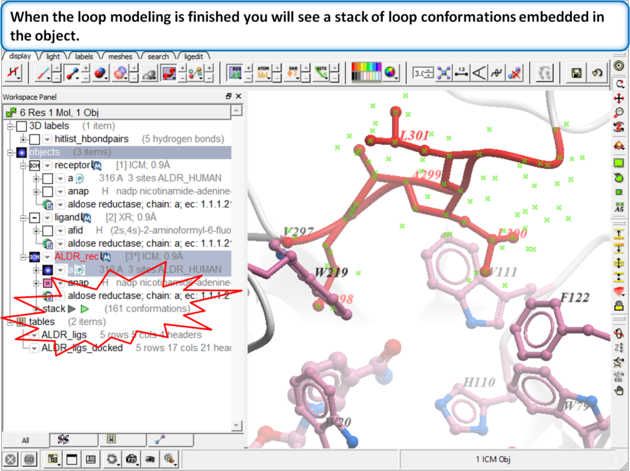Viewport: 630px width, 471px height.
Task: Toggle the anap checkbox under receptor
Action: 47,191
